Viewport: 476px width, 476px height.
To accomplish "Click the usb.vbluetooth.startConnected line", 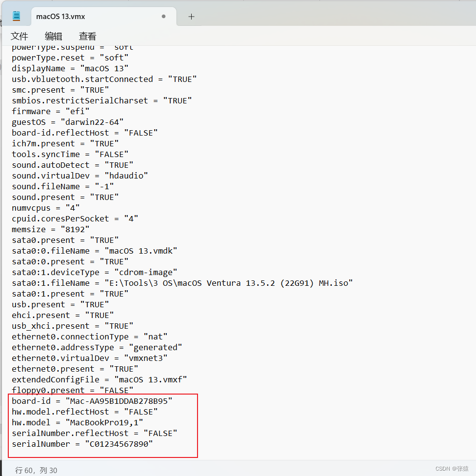I will tap(104, 79).
